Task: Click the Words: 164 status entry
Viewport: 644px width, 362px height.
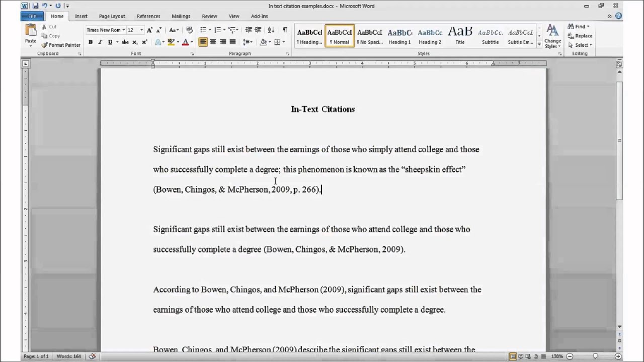Action: (x=68, y=356)
